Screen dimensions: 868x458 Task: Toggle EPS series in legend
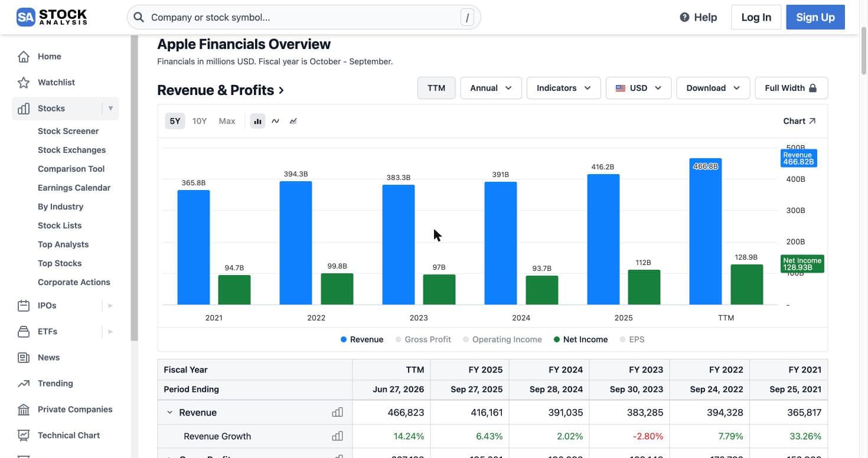tap(632, 339)
